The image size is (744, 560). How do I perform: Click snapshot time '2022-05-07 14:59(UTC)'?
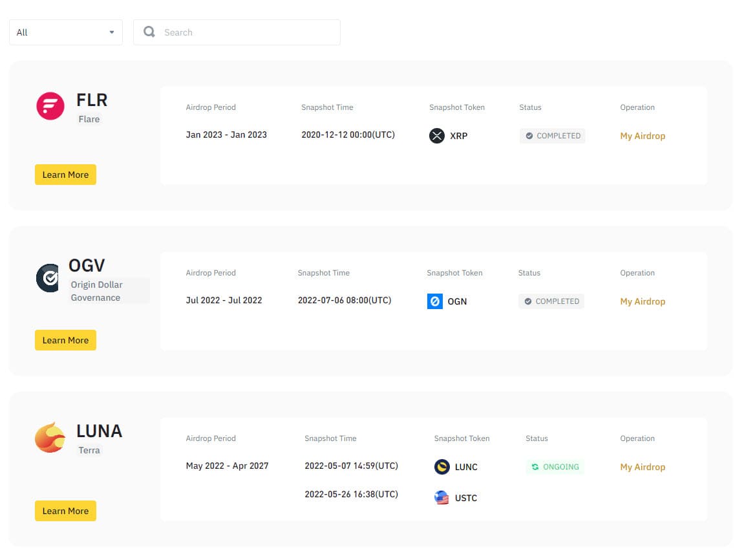click(351, 466)
